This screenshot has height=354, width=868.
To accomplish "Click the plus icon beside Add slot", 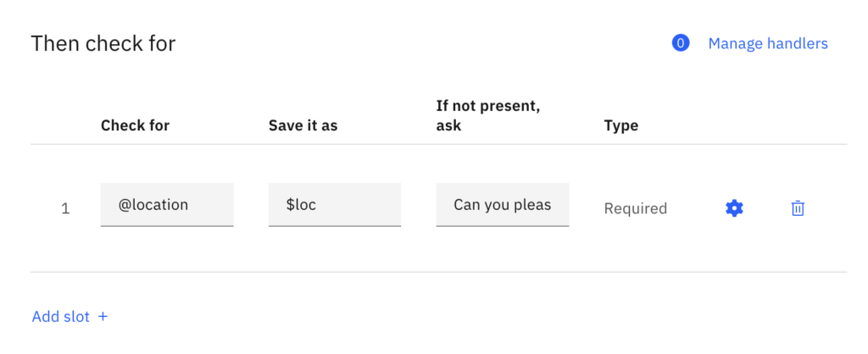I will coord(103,317).
